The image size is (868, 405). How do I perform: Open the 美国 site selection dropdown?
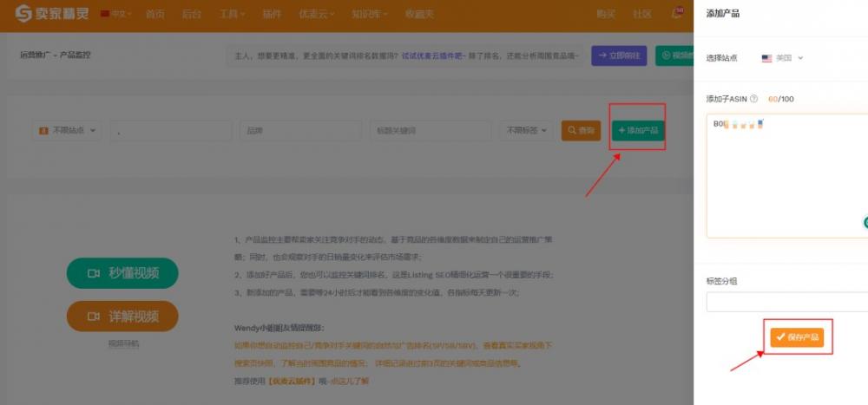[x=782, y=58]
